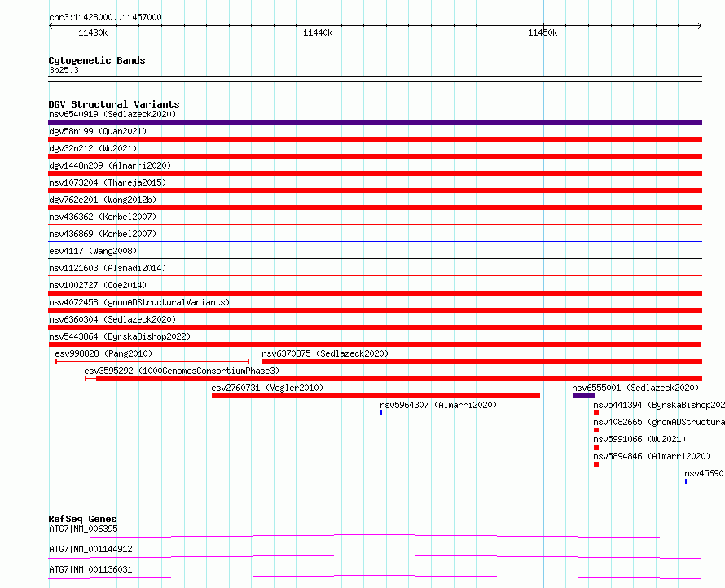Click the nsv436869 (Korbel2007) label
Image resolution: width=725 pixels, height=588 pixels.
point(103,234)
